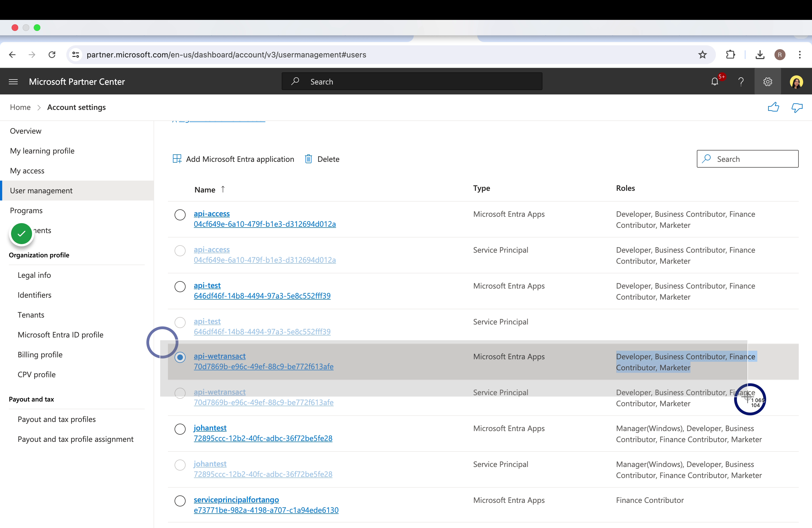Open the settings gear in header
Screen dimensions: 812x528
[768, 81]
